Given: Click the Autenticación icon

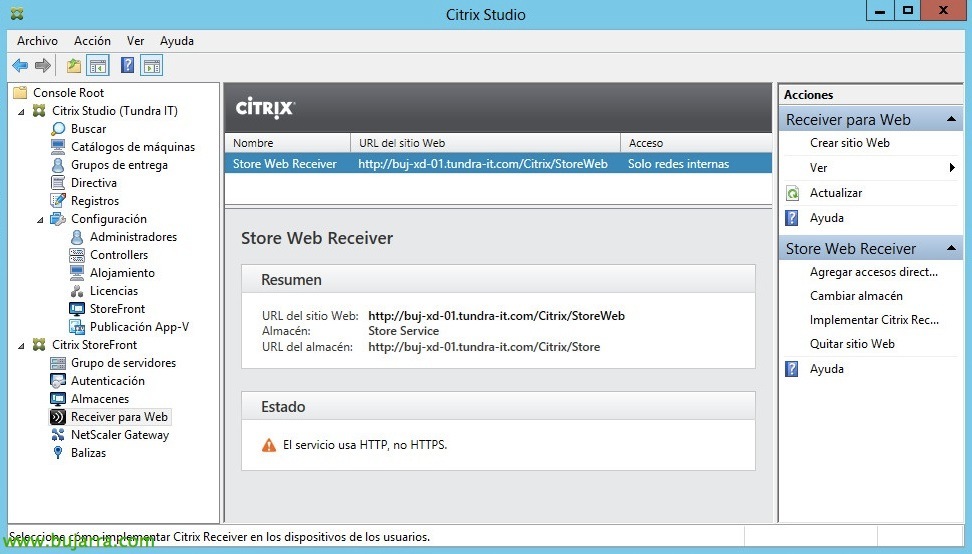Looking at the screenshot, I should 58,380.
